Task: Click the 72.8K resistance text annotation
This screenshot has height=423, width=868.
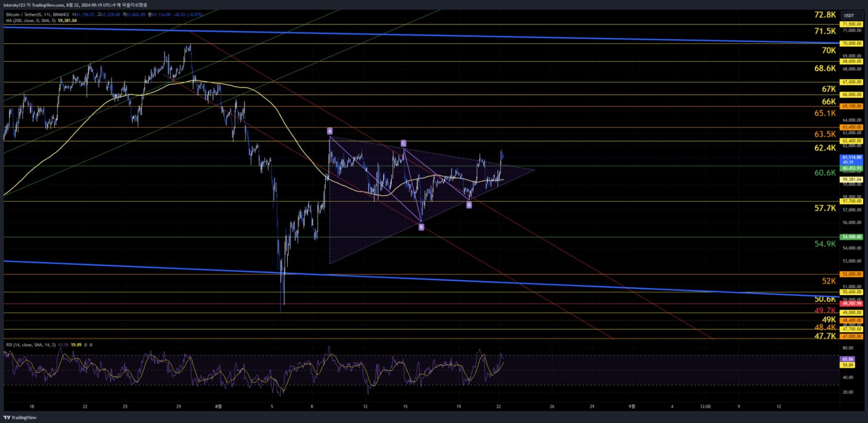Action: tap(825, 15)
